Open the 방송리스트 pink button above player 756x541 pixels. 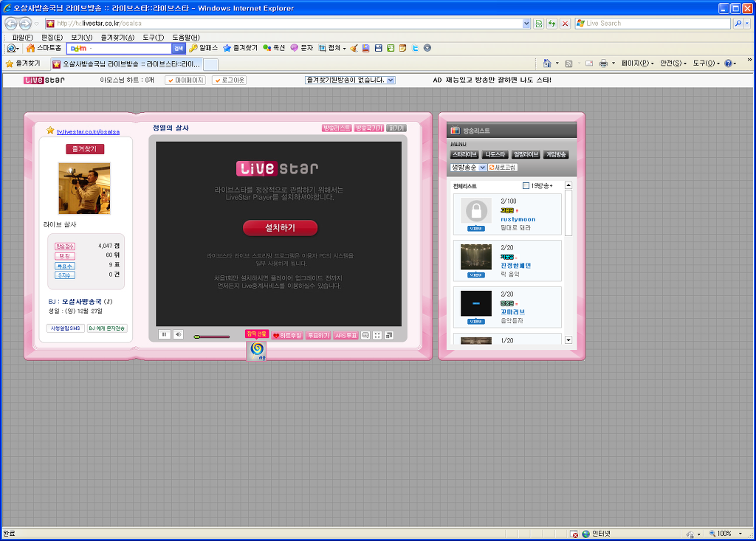point(337,128)
